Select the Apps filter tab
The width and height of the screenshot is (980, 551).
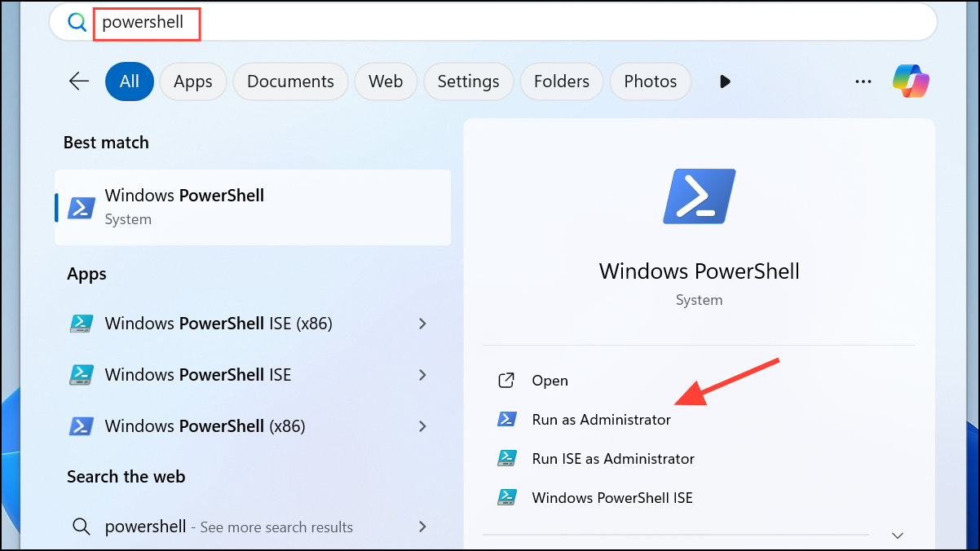coord(192,82)
